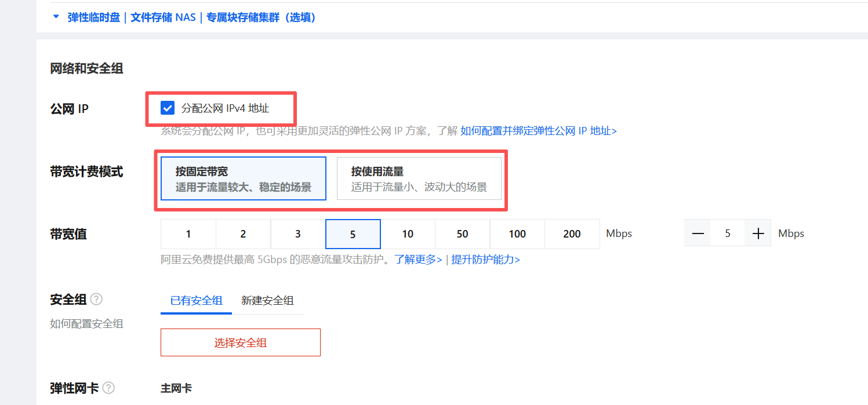Screen dimensions: 868x405
Task: Collapse the 弹性临时盘 section triangle
Action: (x=56, y=17)
